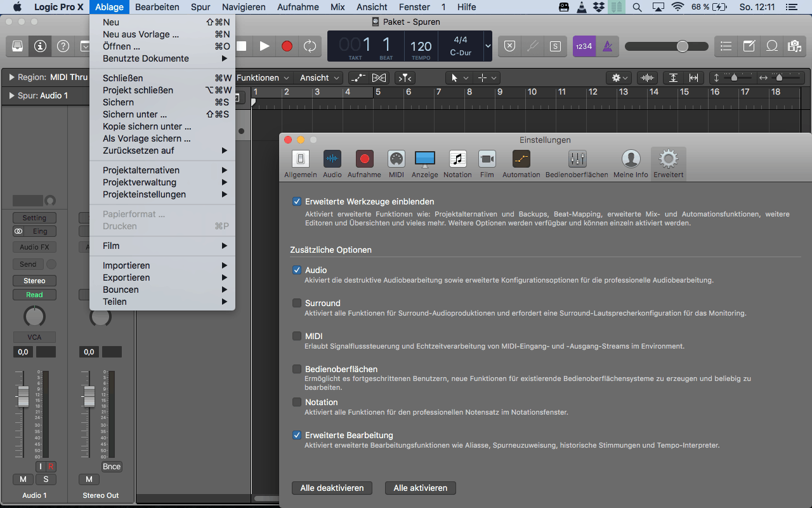Viewport: 812px width, 508px height.
Task: Expand the Region: MIDI Thru disclosure triangle
Action: [x=11, y=77]
